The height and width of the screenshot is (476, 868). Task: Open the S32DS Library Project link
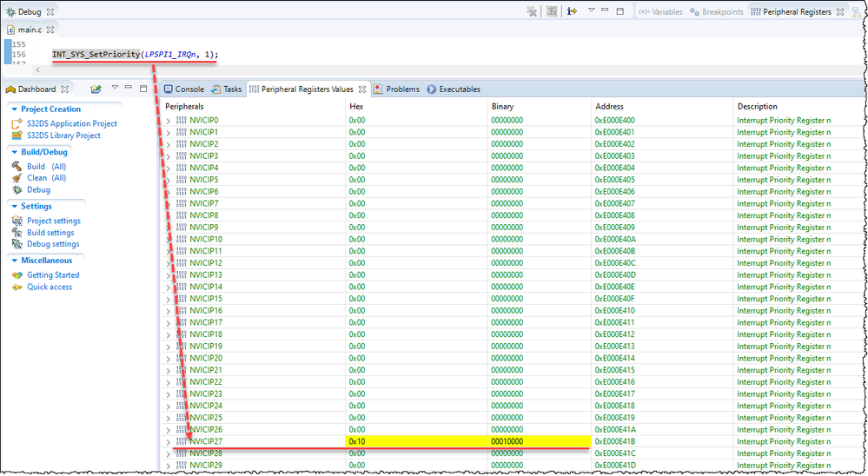pos(63,135)
